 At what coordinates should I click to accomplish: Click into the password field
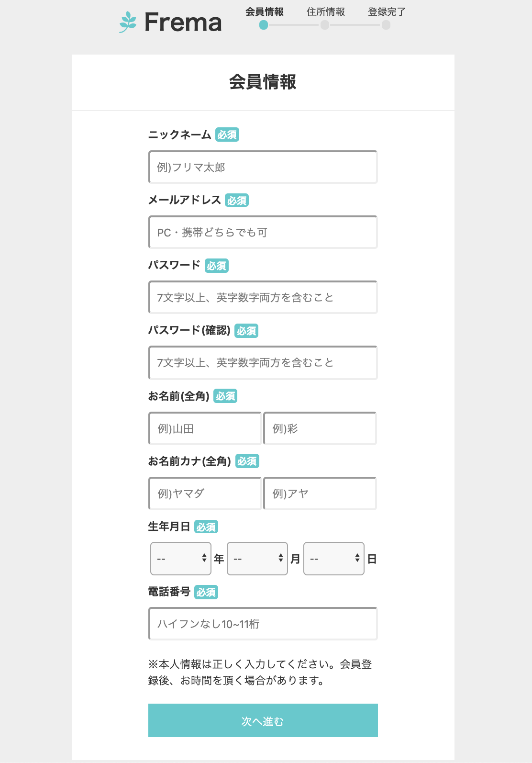[x=263, y=297]
